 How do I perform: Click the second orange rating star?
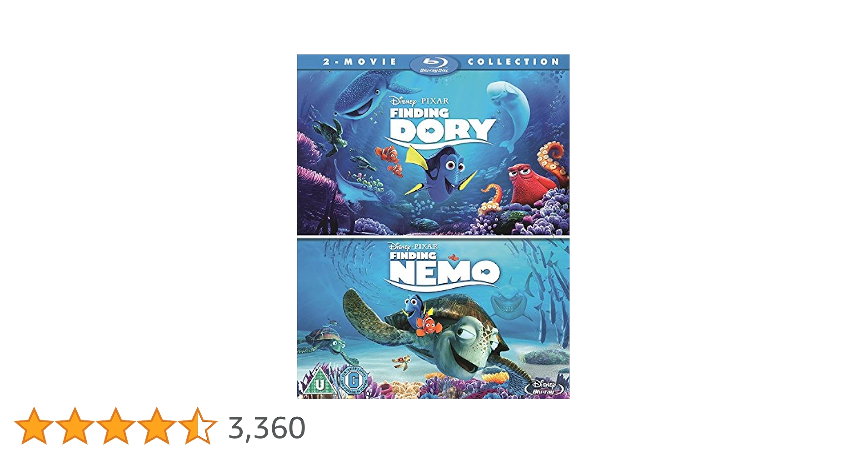75,426
